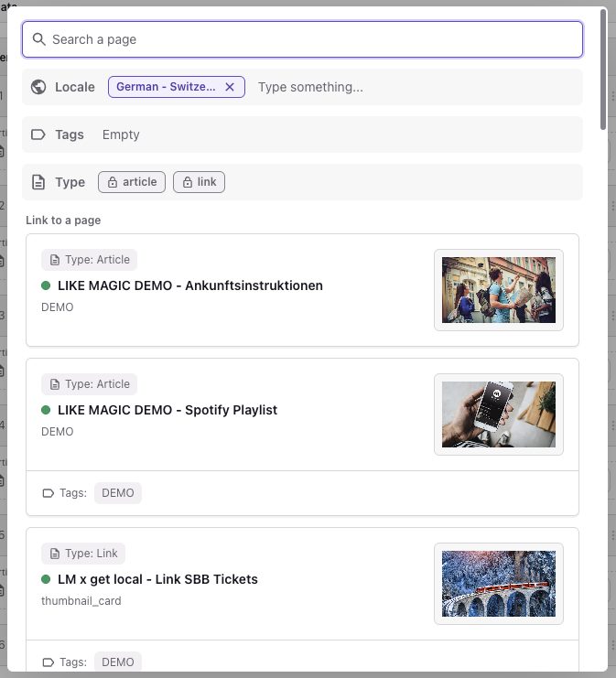Click the locale Type something input
This screenshot has height=678, width=616.
pyautogui.click(x=310, y=87)
